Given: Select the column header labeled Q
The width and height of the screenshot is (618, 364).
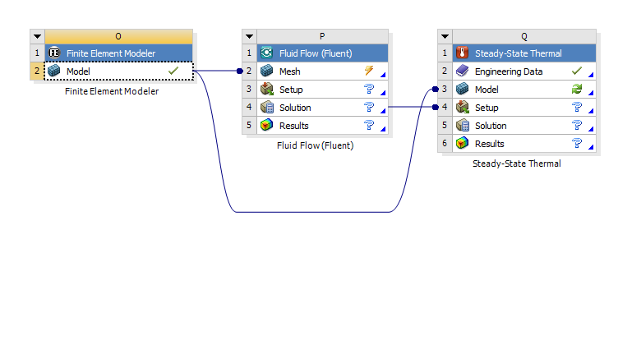Looking at the screenshot, I should coord(524,37).
